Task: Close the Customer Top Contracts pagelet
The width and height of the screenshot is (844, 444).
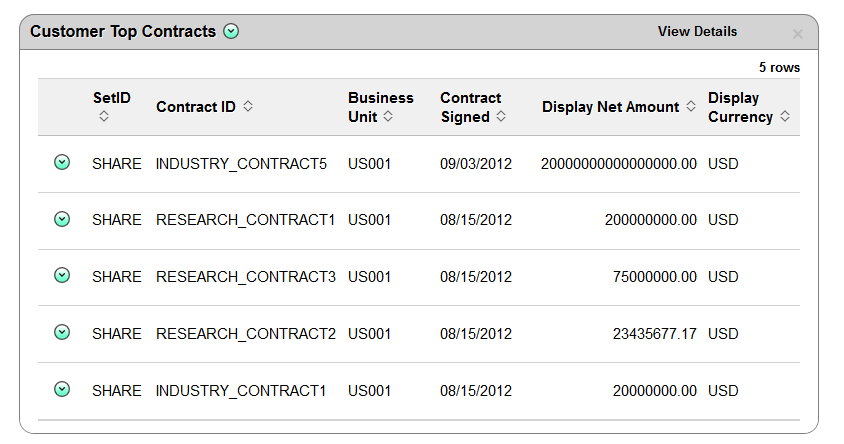Action: (x=797, y=34)
